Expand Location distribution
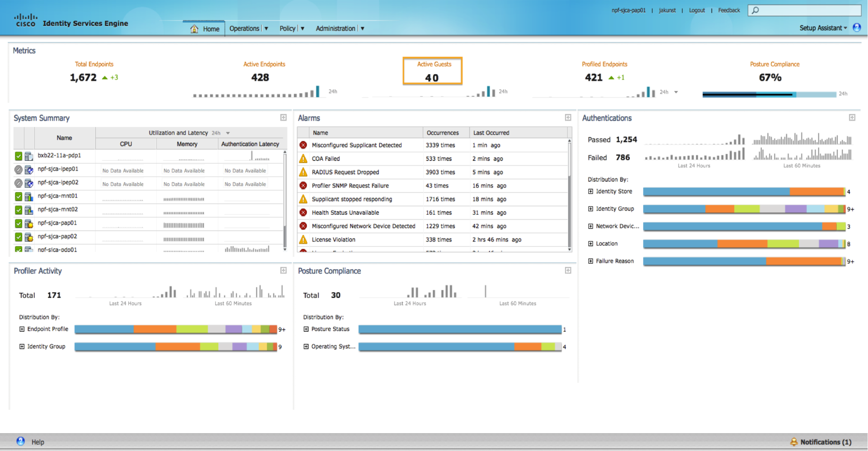Image resolution: width=868 pixels, height=451 pixels. 590,244
